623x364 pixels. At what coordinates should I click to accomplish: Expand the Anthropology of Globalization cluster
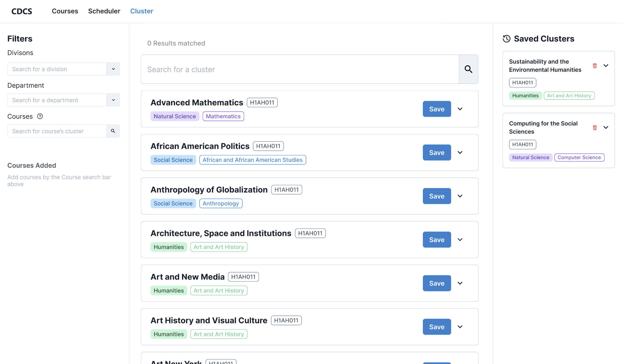[460, 196]
